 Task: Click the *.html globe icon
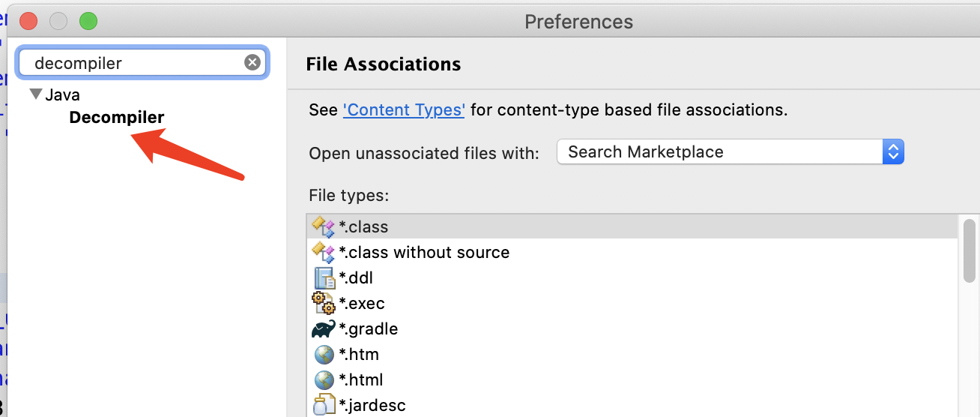323,379
